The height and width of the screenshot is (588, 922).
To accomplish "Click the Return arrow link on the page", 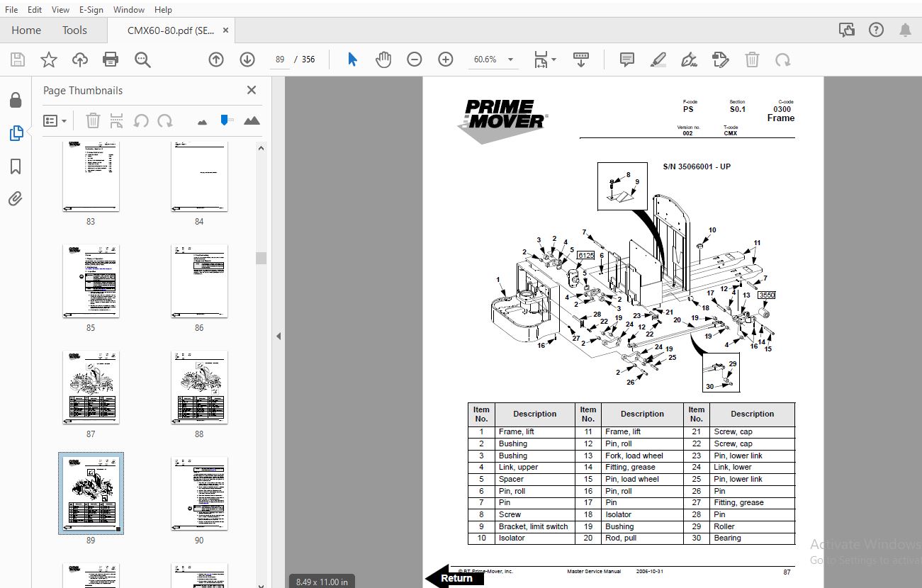I will (455, 577).
